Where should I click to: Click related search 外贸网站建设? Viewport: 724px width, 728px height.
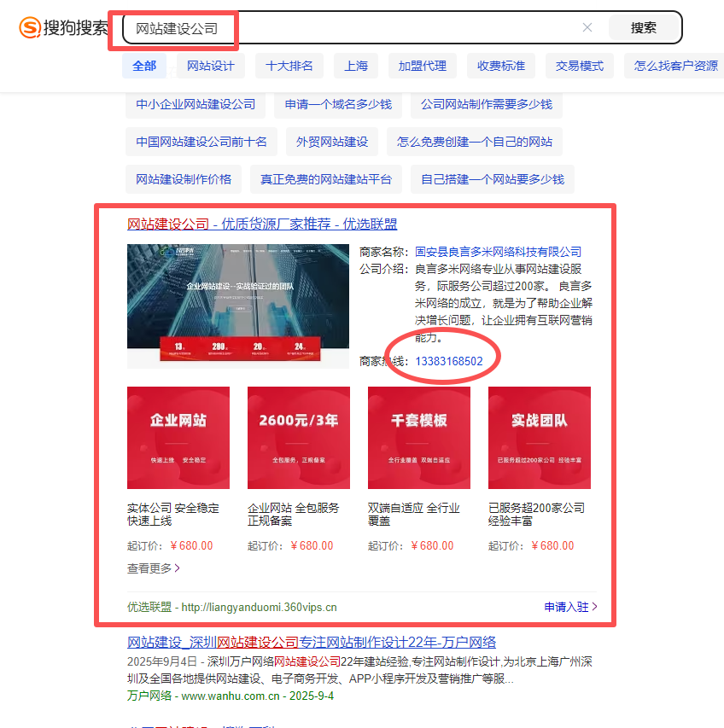[331, 142]
